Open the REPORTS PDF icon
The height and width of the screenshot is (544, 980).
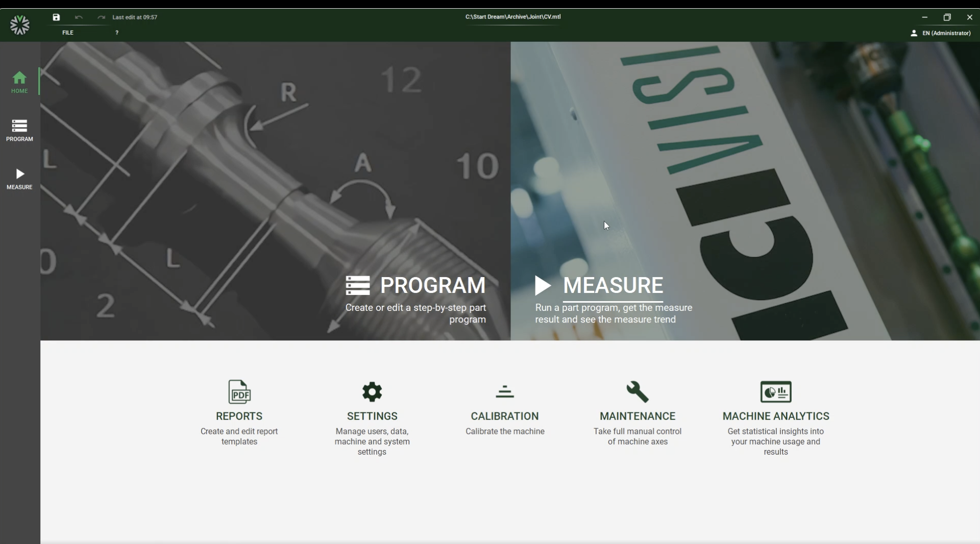tap(239, 392)
